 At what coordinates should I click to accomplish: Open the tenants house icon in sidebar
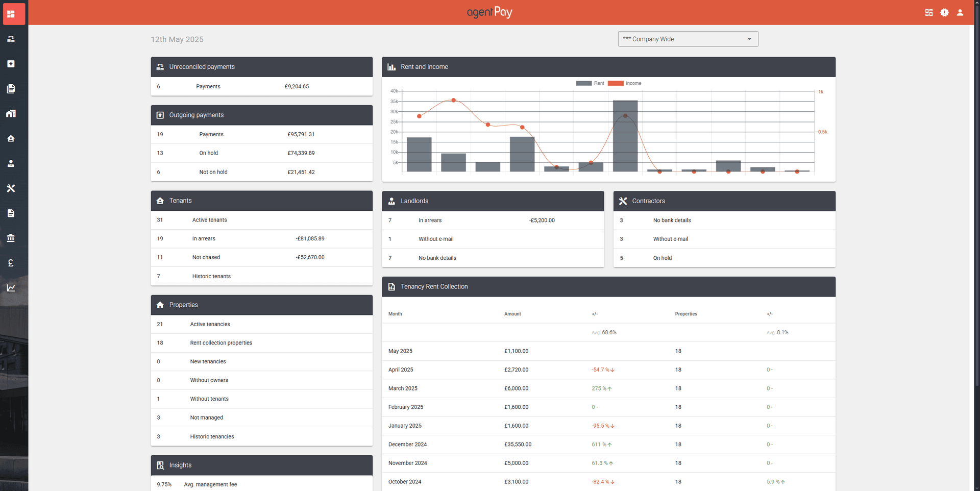coord(11,138)
